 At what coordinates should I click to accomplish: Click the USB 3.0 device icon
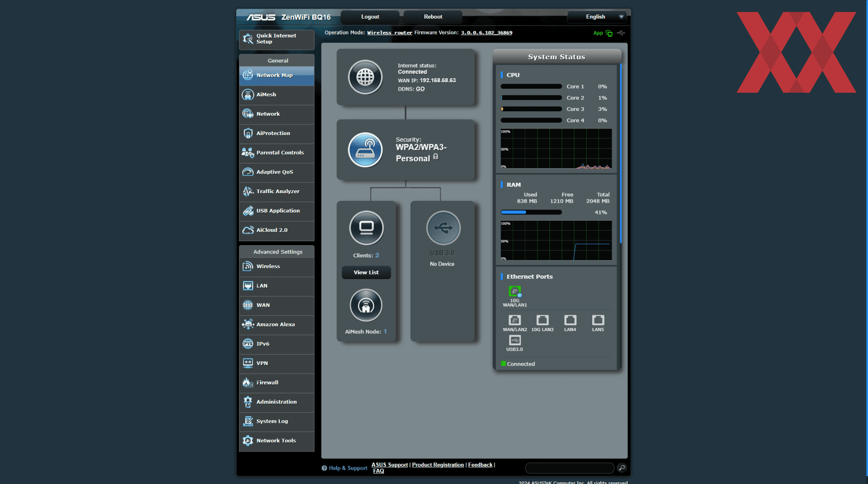point(443,228)
